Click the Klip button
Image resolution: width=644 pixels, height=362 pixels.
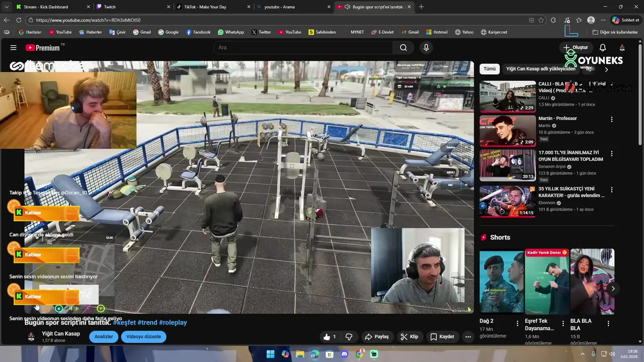point(409,337)
